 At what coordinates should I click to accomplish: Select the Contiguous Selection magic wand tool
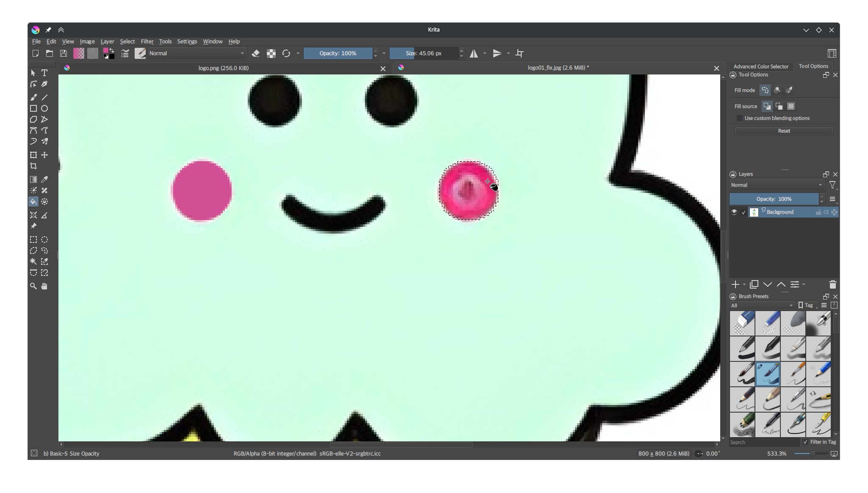33,262
